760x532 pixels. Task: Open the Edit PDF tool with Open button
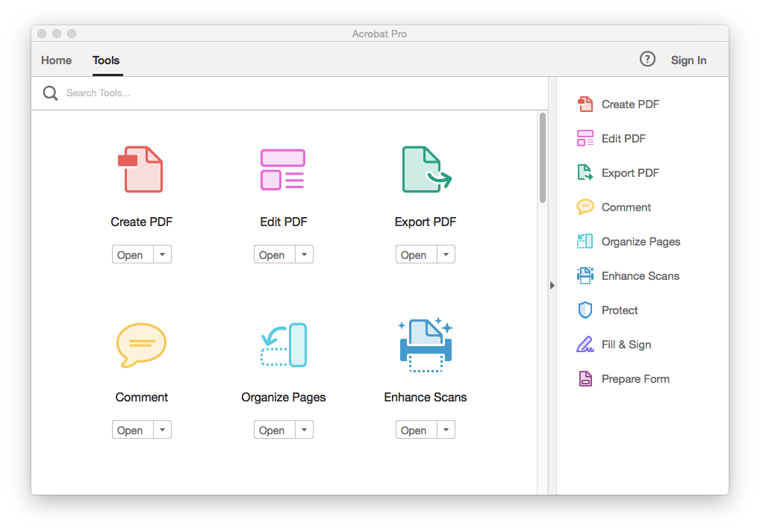click(273, 254)
